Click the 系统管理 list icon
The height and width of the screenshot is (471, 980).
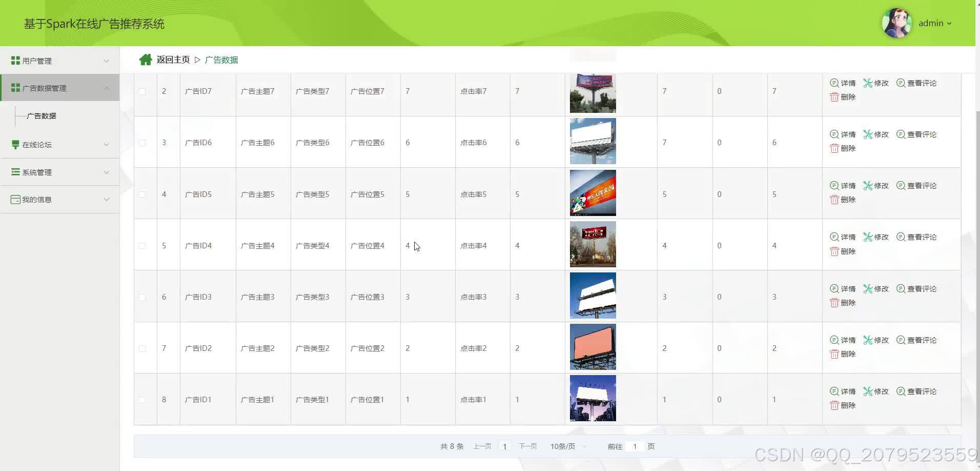pyautogui.click(x=15, y=172)
